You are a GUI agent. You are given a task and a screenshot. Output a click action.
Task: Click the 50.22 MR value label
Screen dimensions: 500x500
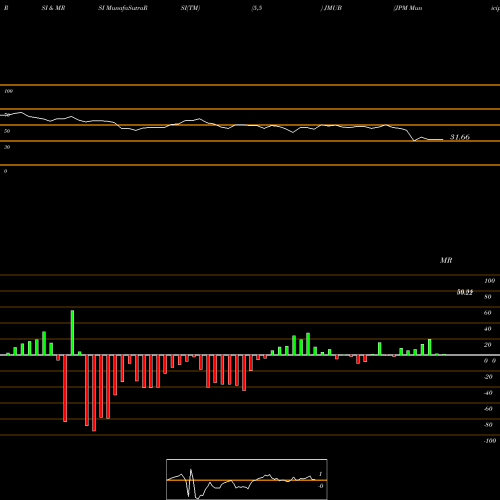point(465,292)
